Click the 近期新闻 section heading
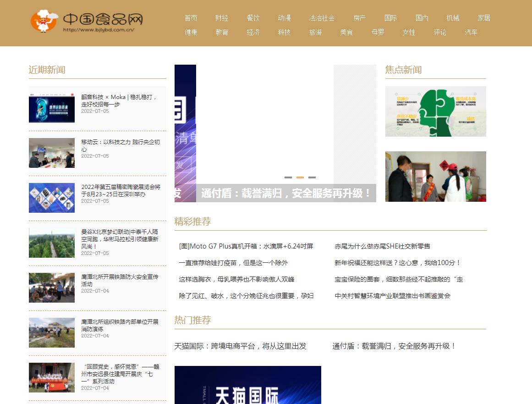 [47, 70]
